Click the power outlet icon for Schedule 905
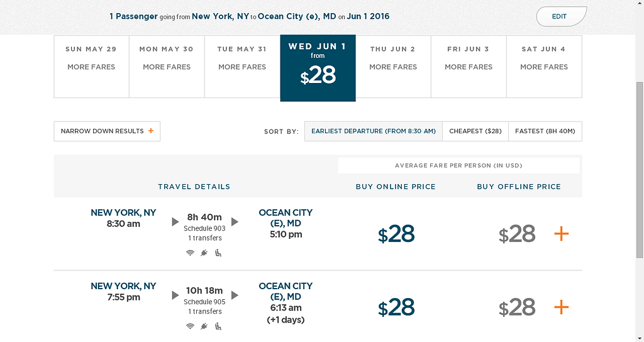 coord(204,326)
